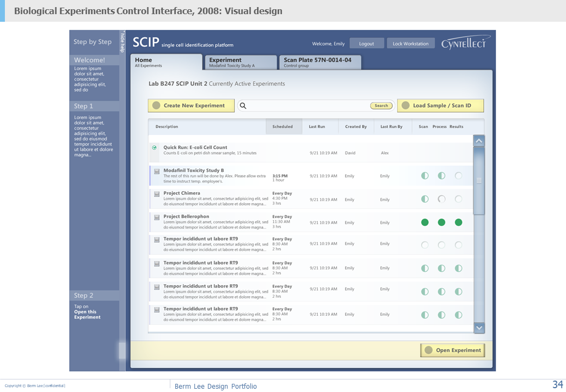Screen dimensions: 566x392
Task: Select the 'Project Chimera' experiment title
Action: click(182, 193)
